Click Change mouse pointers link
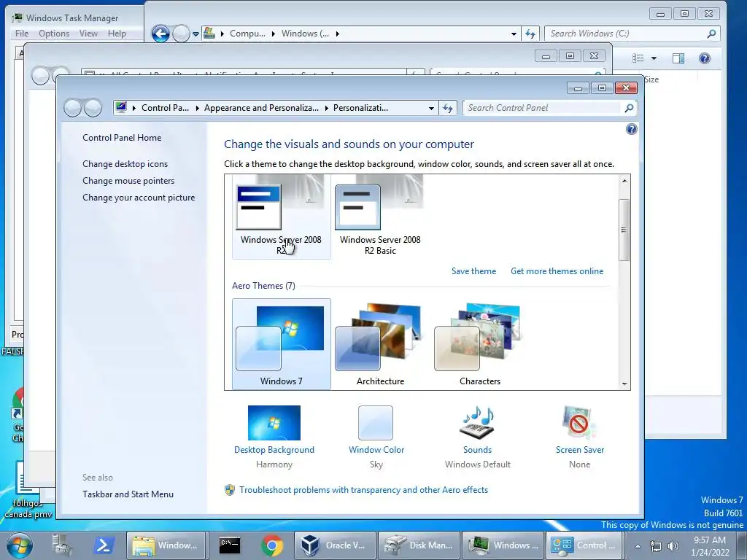 pos(128,181)
